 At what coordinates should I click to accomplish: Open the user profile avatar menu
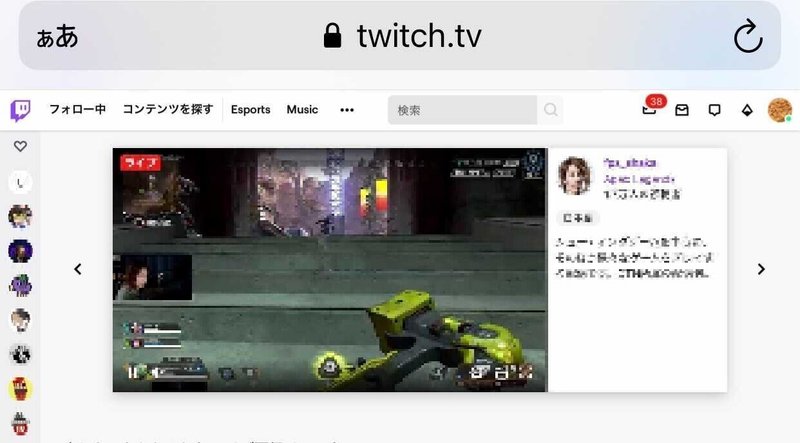(x=780, y=110)
